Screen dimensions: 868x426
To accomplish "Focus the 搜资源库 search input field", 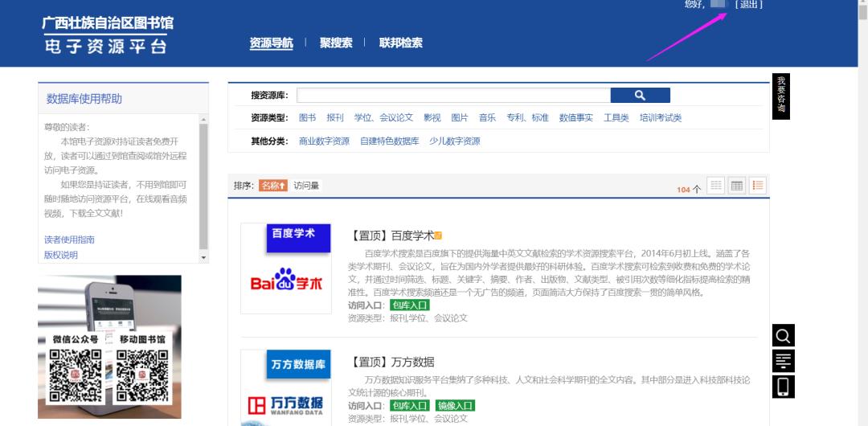I will click(x=453, y=96).
